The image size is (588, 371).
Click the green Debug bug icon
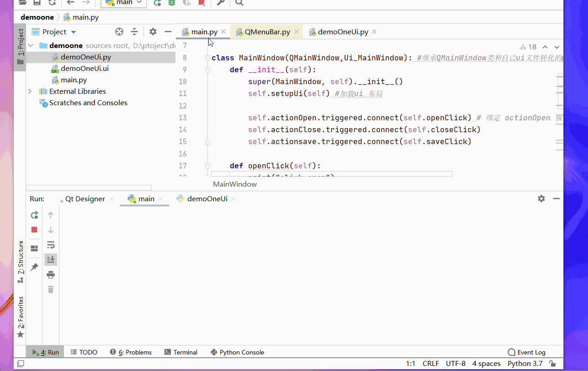coord(172,2)
